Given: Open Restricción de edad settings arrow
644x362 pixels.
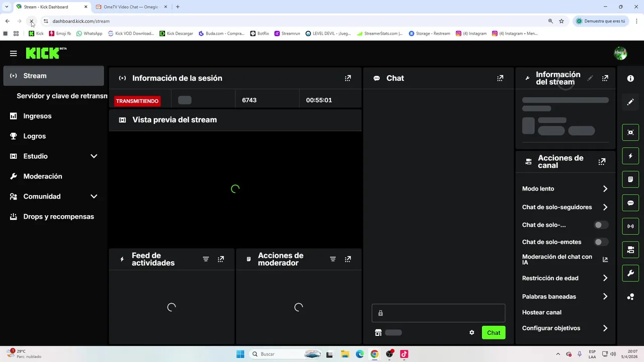Looking at the screenshot, I should click(x=605, y=278).
